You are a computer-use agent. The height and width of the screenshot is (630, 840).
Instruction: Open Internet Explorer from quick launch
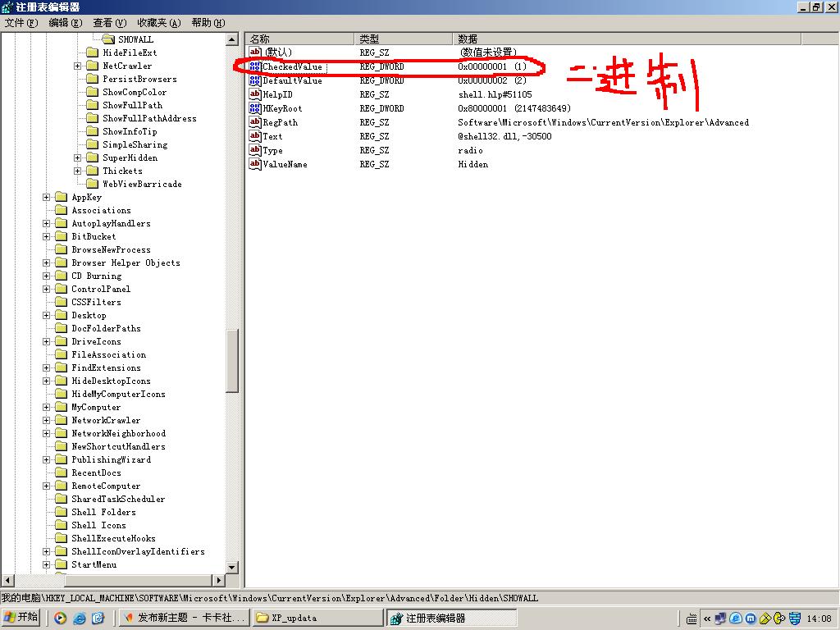(x=80, y=618)
